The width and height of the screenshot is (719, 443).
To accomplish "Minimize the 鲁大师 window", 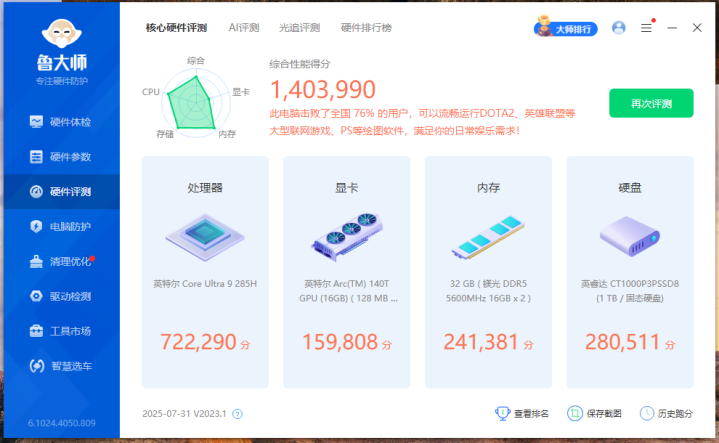I will 672,28.
